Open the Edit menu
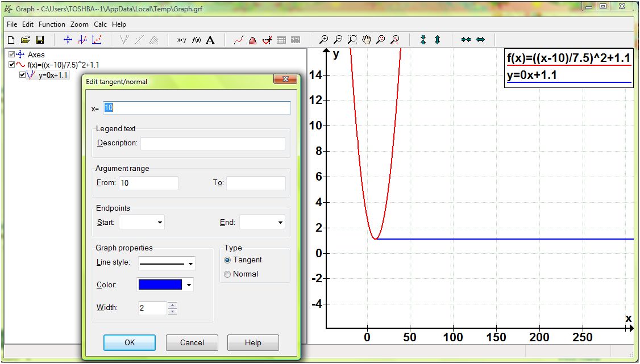The height and width of the screenshot is (364, 640). click(28, 24)
